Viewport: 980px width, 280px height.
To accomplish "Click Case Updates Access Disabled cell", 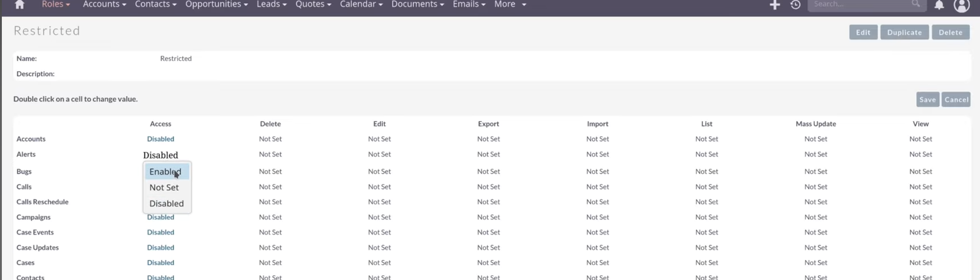I will (x=160, y=247).
